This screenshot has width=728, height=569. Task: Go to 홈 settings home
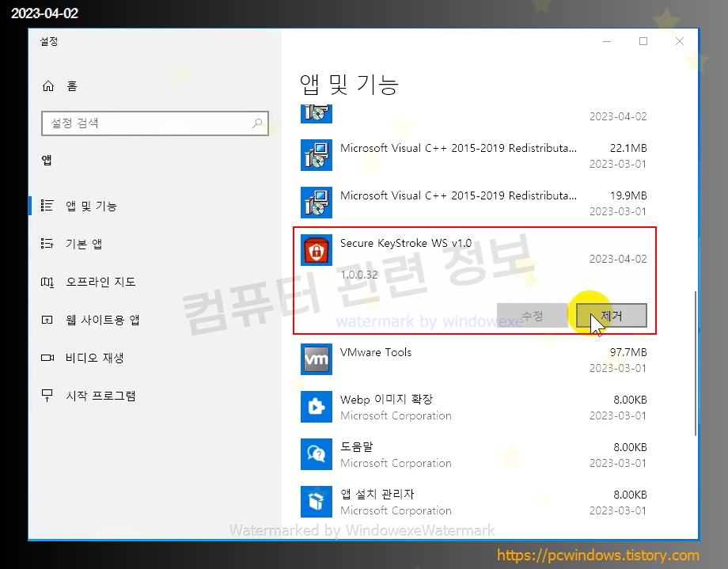(154, 86)
